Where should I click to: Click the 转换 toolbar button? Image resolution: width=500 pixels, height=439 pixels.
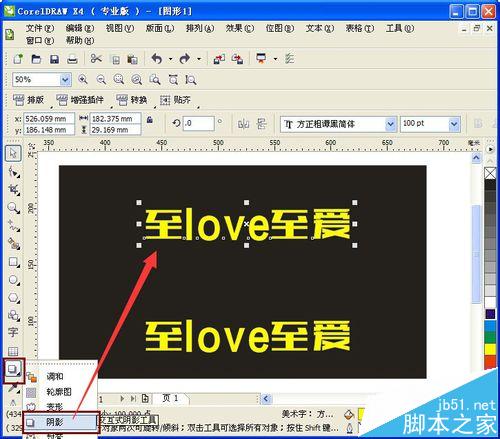coord(132,100)
